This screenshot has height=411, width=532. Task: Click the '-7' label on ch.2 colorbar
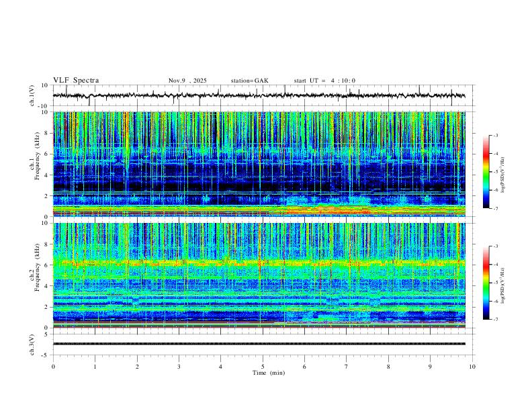click(495, 319)
